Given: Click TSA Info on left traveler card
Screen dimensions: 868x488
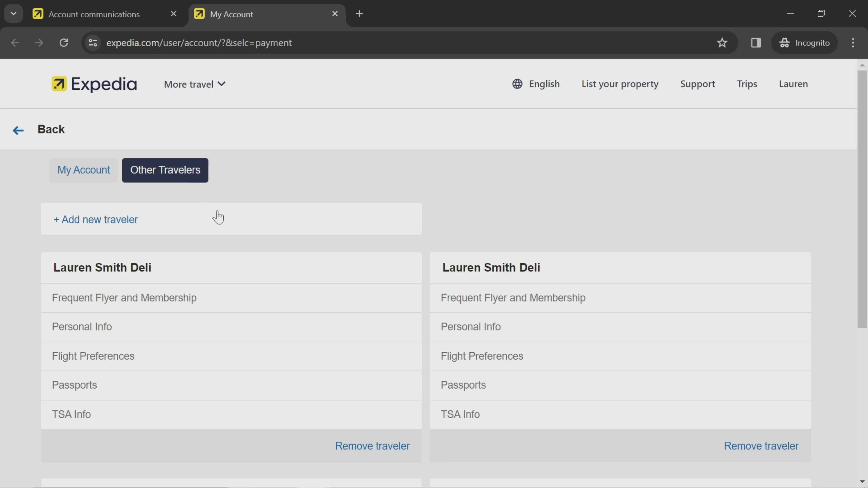Looking at the screenshot, I should [x=71, y=414].
